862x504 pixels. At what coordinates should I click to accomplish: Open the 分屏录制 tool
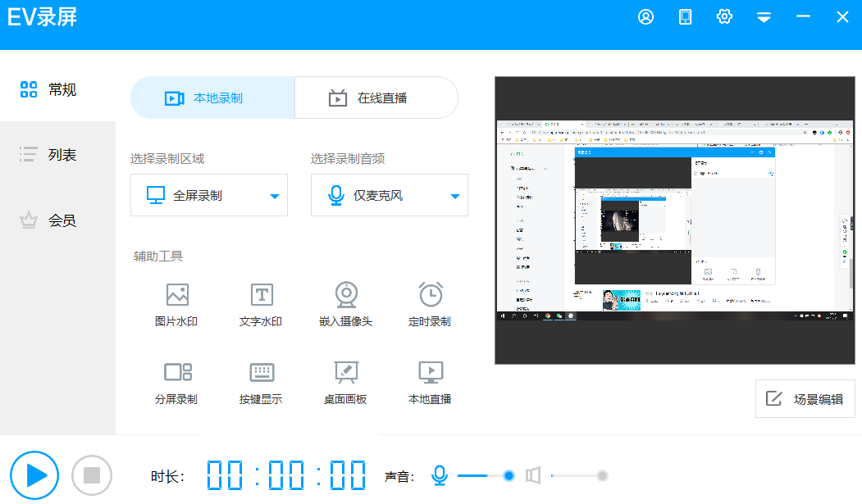click(x=176, y=384)
